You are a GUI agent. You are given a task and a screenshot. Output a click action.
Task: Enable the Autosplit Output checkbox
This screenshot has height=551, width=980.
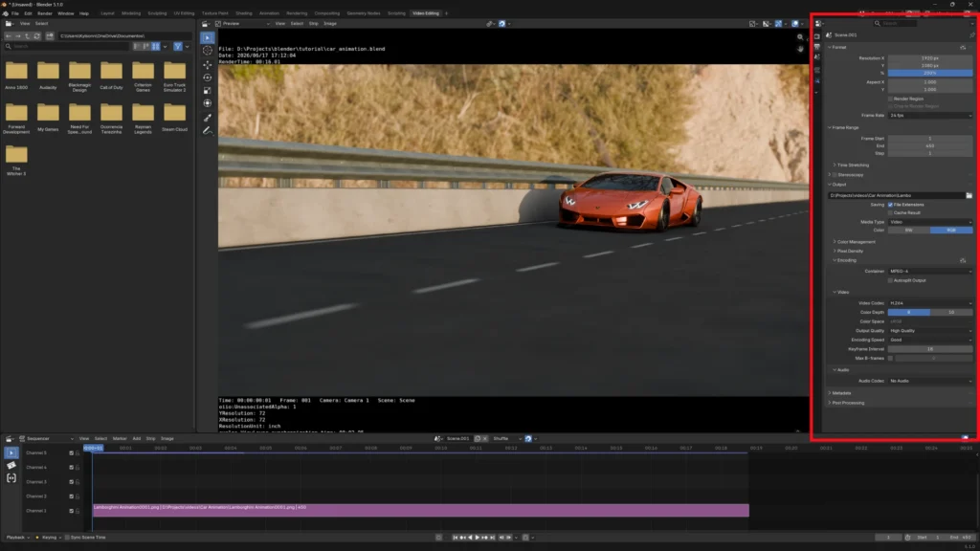tap(891, 280)
